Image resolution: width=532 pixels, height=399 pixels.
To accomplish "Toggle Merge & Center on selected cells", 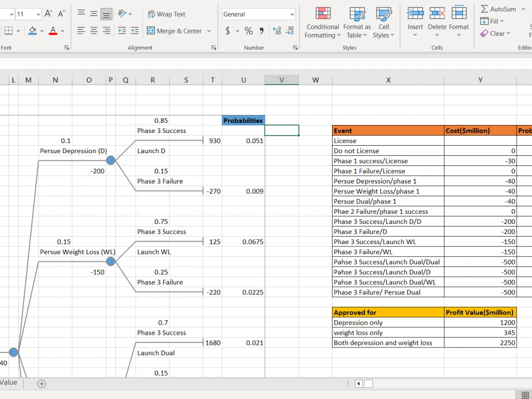I will click(176, 31).
